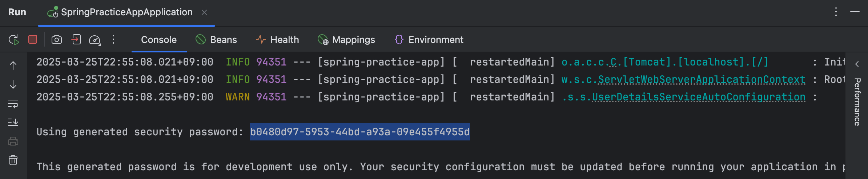Toggle soft-wrap for console output
This screenshot has height=179, width=868.
click(13, 104)
